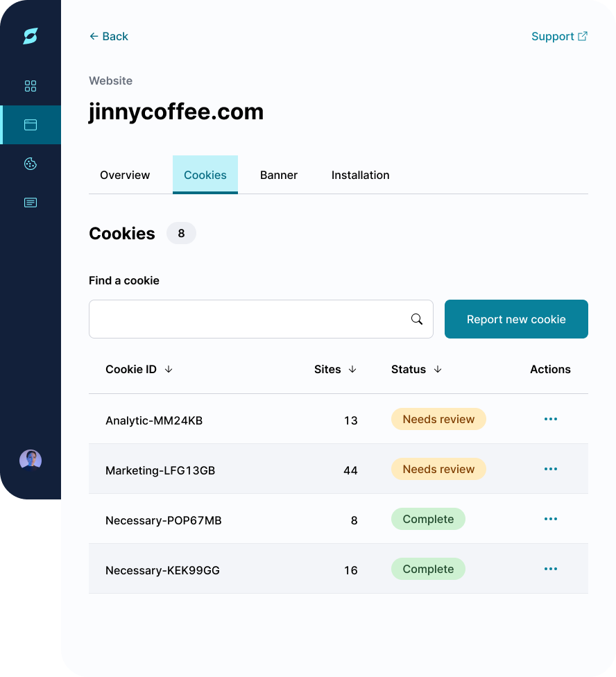The image size is (616, 677).
Task: Open actions menu for Necessary-KEK99GG
Action: [550, 569]
